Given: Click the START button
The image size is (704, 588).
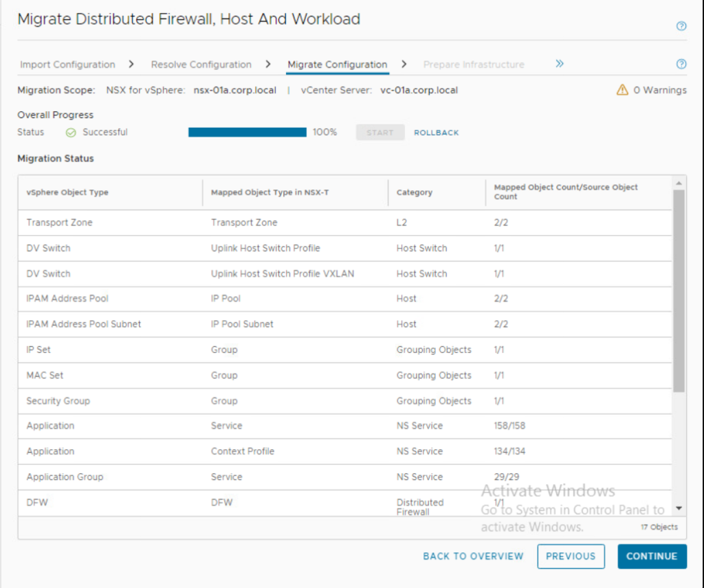Looking at the screenshot, I should pyautogui.click(x=379, y=132).
